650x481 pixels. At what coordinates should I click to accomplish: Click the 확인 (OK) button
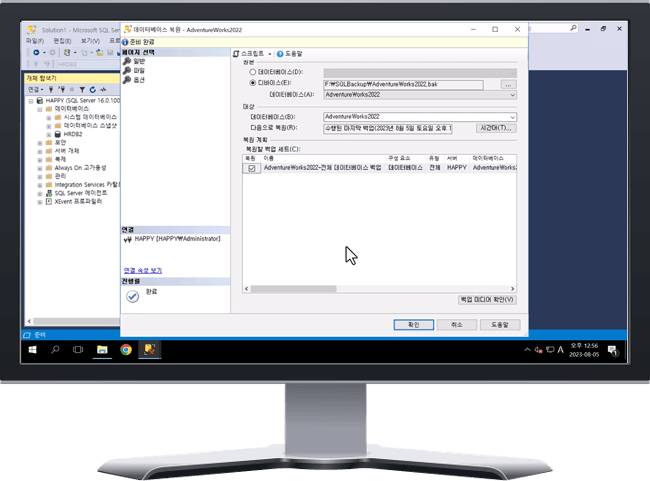tap(414, 325)
